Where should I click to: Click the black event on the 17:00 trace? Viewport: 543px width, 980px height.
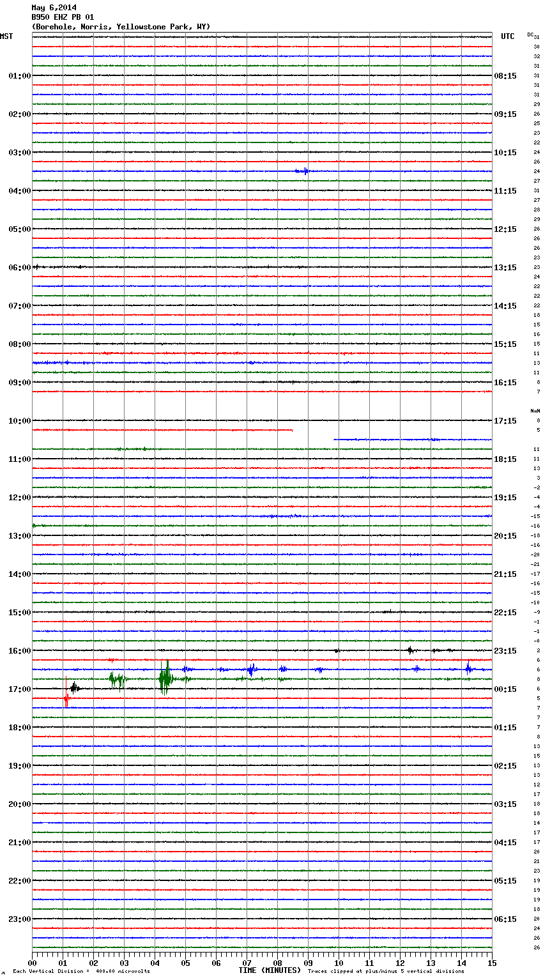pos(75,688)
